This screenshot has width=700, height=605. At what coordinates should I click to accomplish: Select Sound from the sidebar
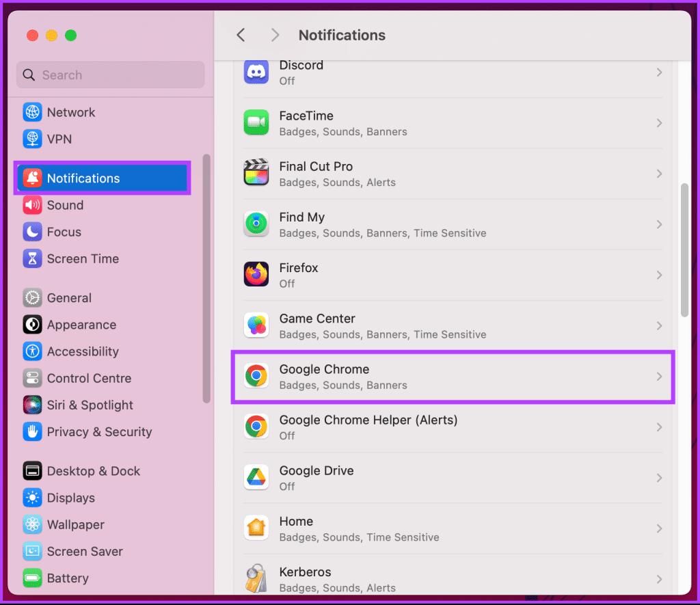click(65, 205)
